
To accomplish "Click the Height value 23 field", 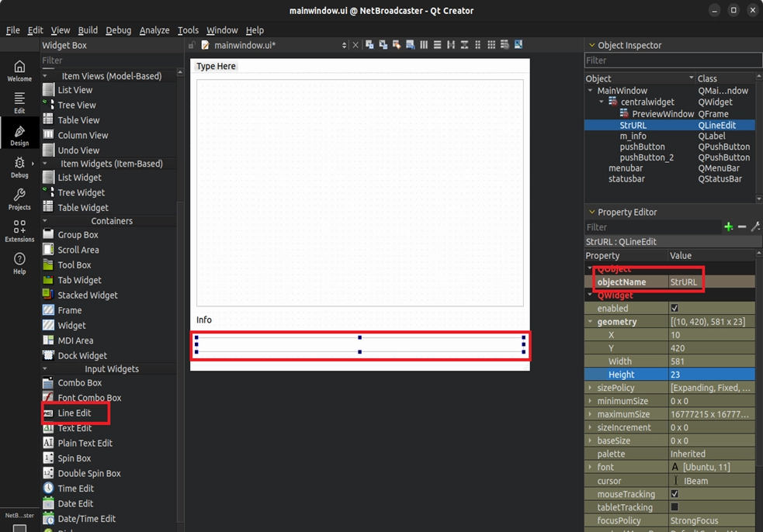I will tap(712, 375).
